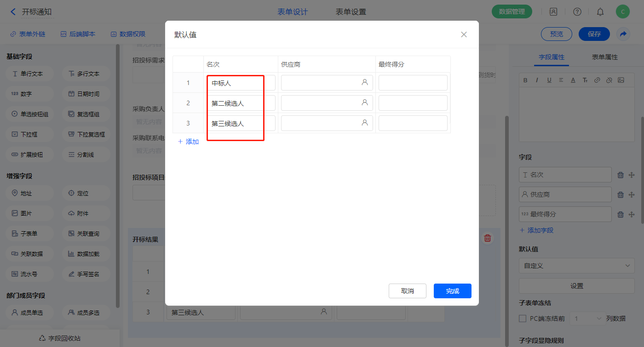The height and width of the screenshot is (347, 644).
Task: Click the bold icon in rich text toolbar
Action: click(x=525, y=80)
